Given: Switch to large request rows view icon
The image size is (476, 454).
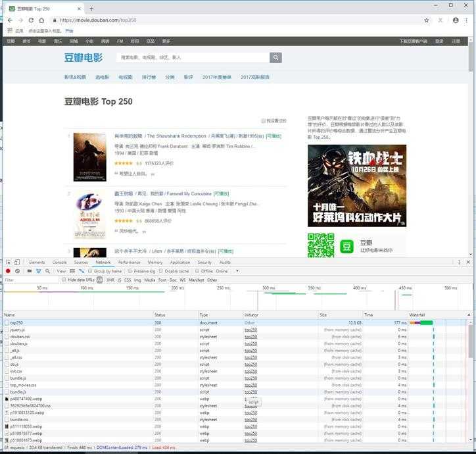Looking at the screenshot, I should coord(72,271).
